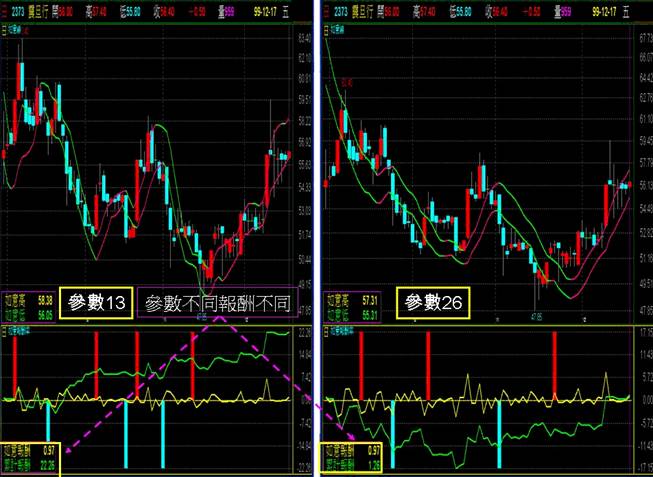Click the 參數26 label box
The image size is (653, 477).
click(x=431, y=301)
